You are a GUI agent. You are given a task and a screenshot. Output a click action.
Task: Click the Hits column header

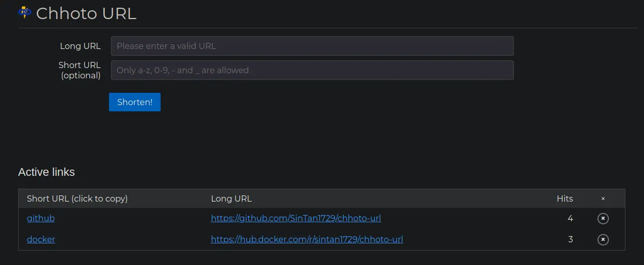click(x=565, y=198)
